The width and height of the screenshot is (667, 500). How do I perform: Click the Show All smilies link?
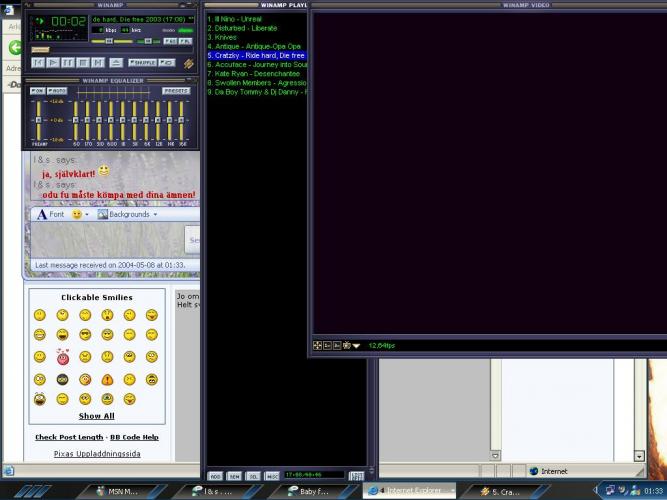(96, 416)
